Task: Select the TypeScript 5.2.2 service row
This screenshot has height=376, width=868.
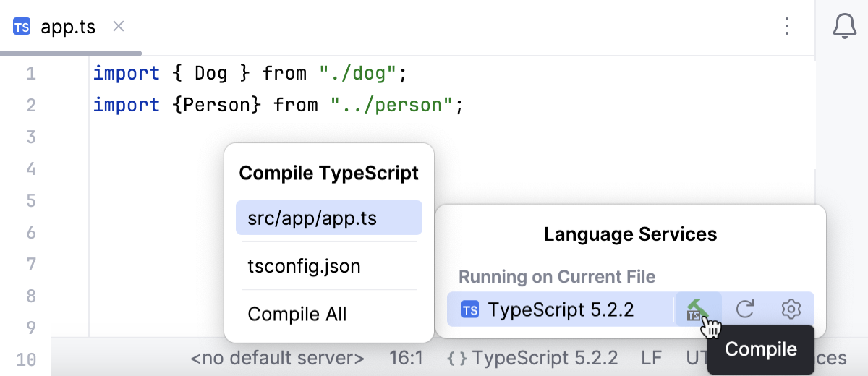Action: click(x=561, y=309)
